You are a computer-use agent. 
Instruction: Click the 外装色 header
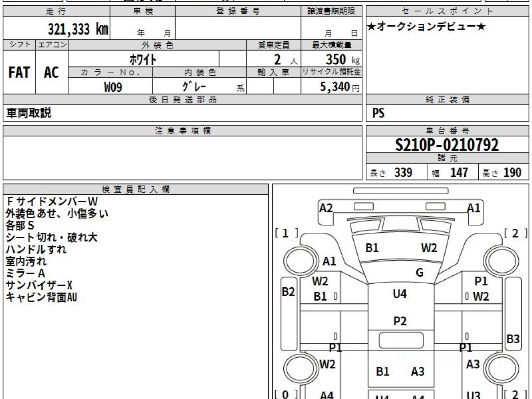point(157,45)
